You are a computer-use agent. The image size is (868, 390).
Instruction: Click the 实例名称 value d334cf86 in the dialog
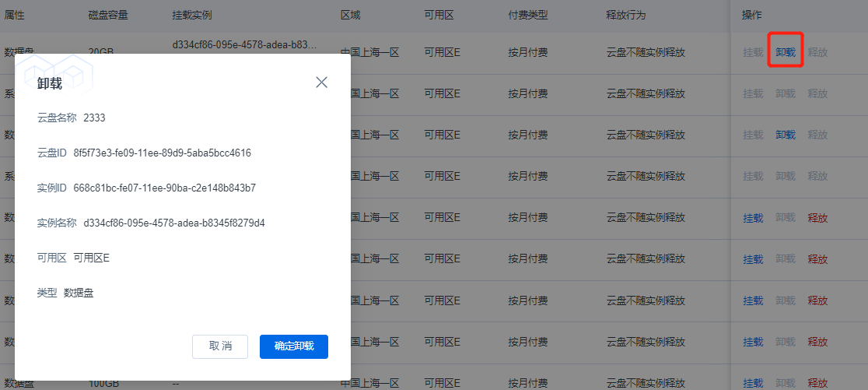coord(174,223)
